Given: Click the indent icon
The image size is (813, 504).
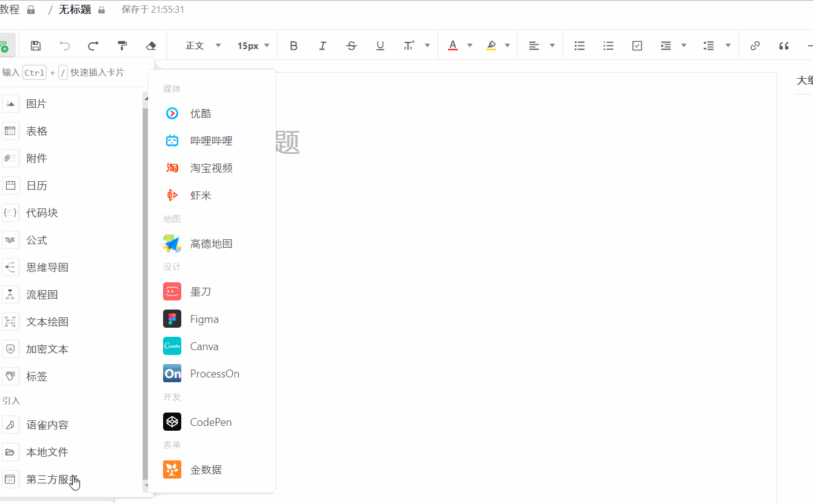Looking at the screenshot, I should [666, 45].
